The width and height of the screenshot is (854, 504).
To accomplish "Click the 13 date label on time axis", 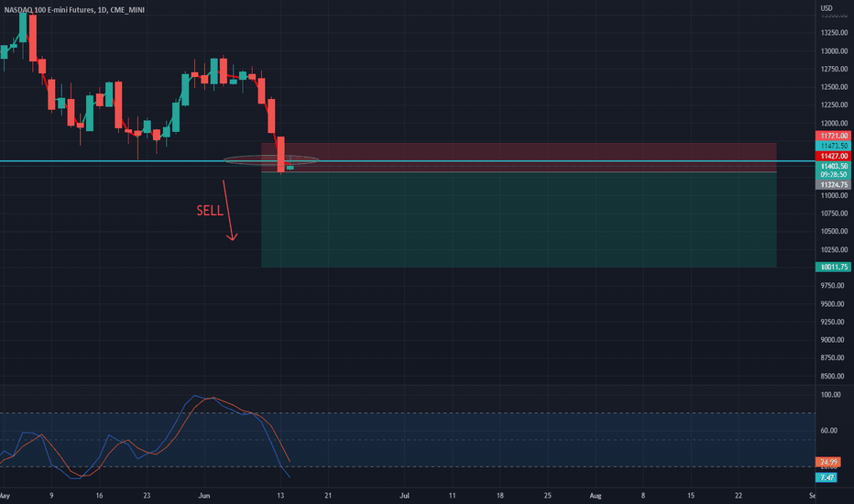I will point(280,495).
